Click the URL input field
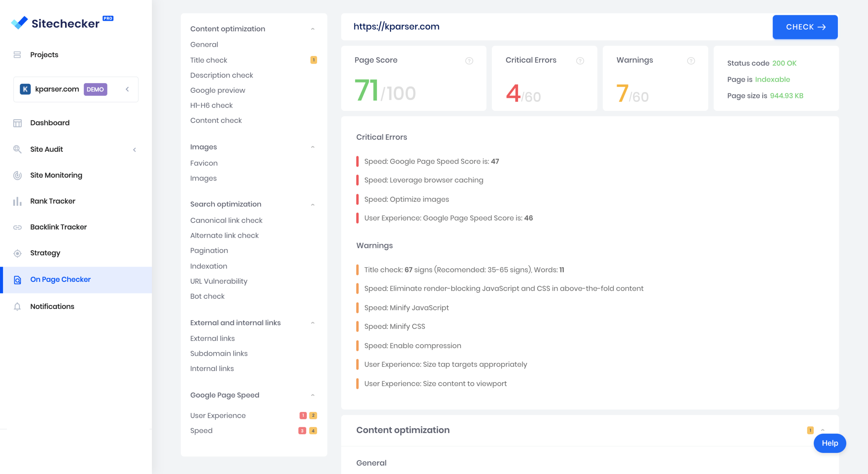The image size is (868, 474). tap(557, 27)
